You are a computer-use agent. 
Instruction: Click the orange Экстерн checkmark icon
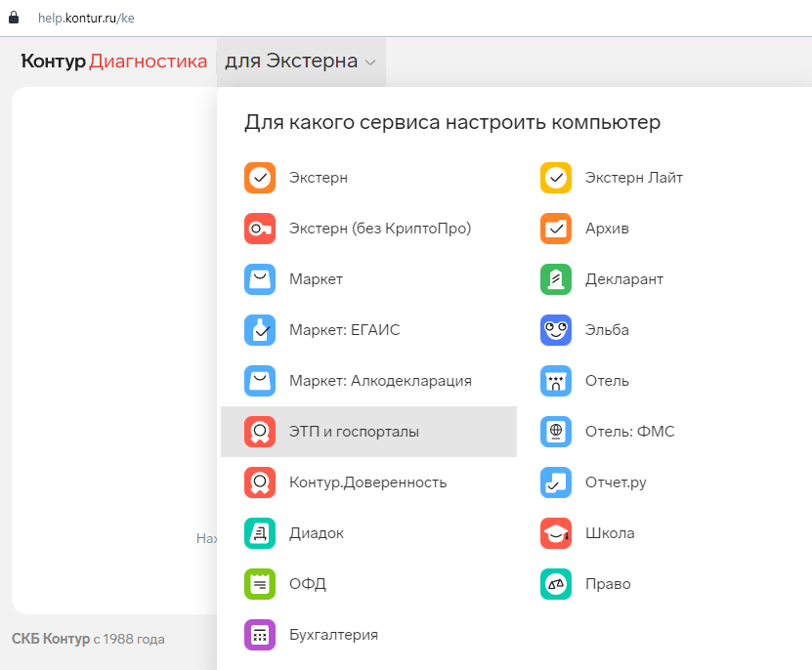pyautogui.click(x=260, y=178)
